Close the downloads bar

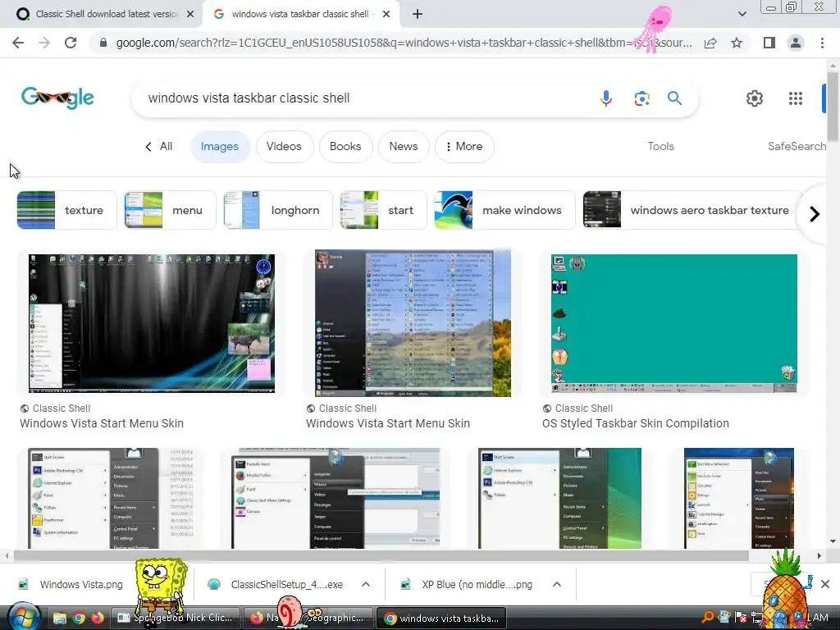(825, 584)
